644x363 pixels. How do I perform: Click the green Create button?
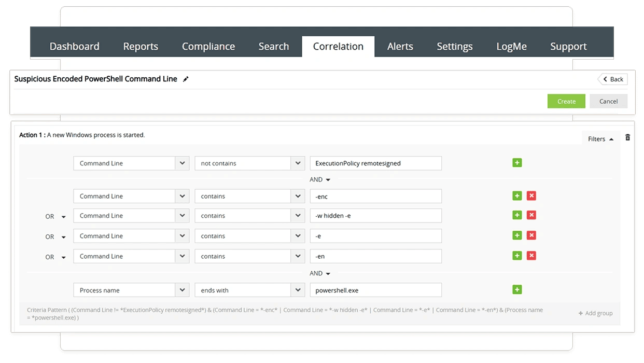point(566,101)
